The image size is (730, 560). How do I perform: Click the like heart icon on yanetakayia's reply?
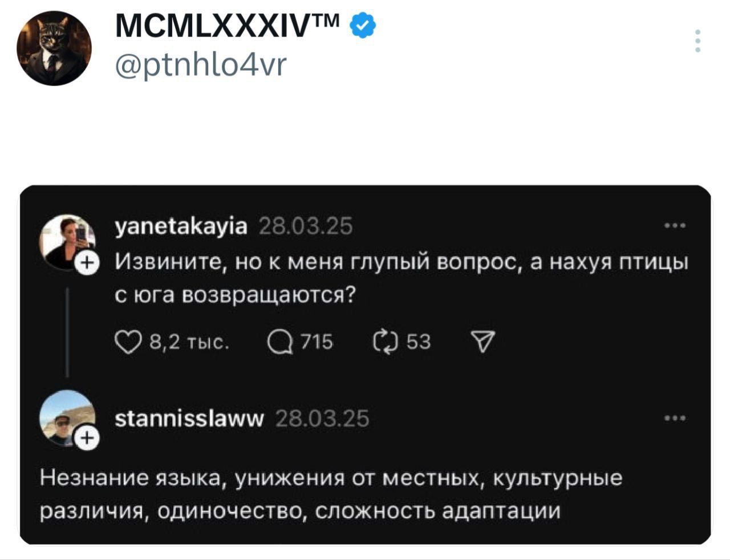coord(130,342)
